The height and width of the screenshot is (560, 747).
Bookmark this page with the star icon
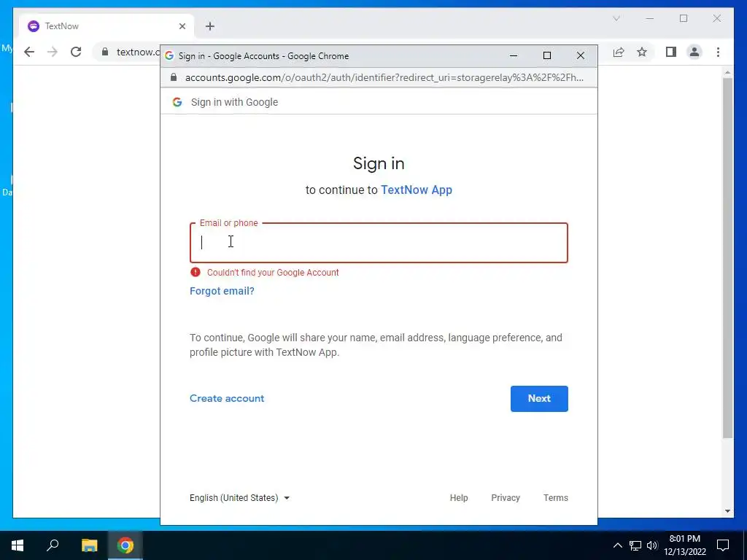(x=642, y=52)
